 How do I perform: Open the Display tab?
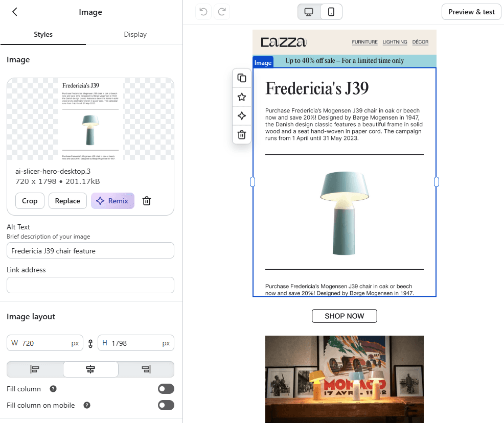pos(135,34)
